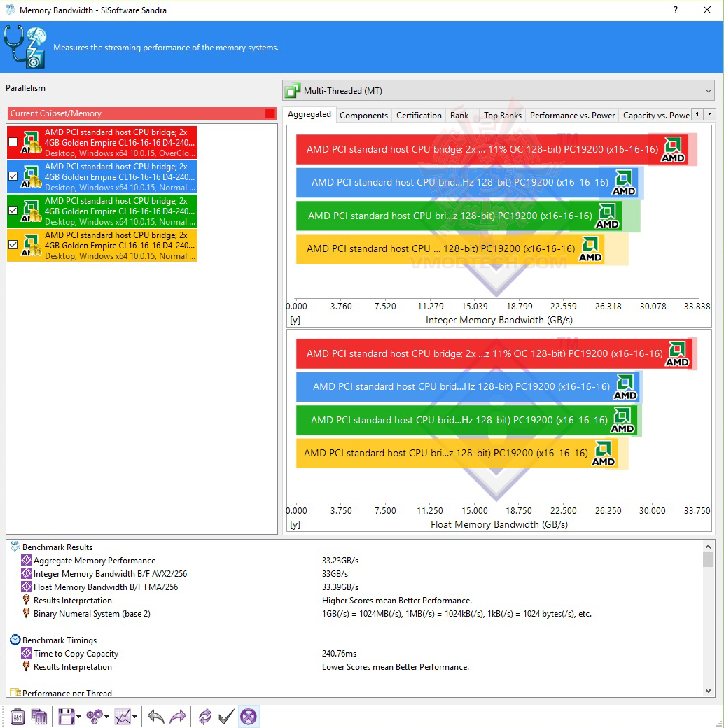Image resolution: width=724 pixels, height=728 pixels.
Task: Click the red Current Chipset/Memory color square
Action: 270,113
